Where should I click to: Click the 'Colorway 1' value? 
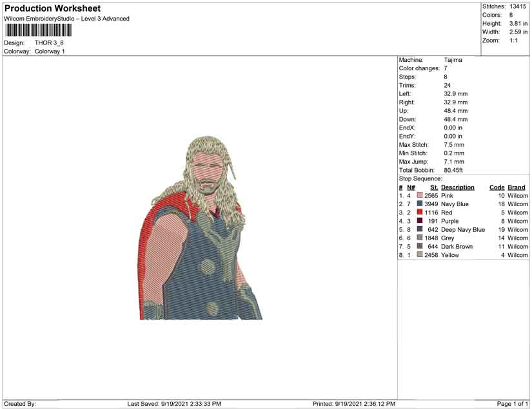coord(50,52)
